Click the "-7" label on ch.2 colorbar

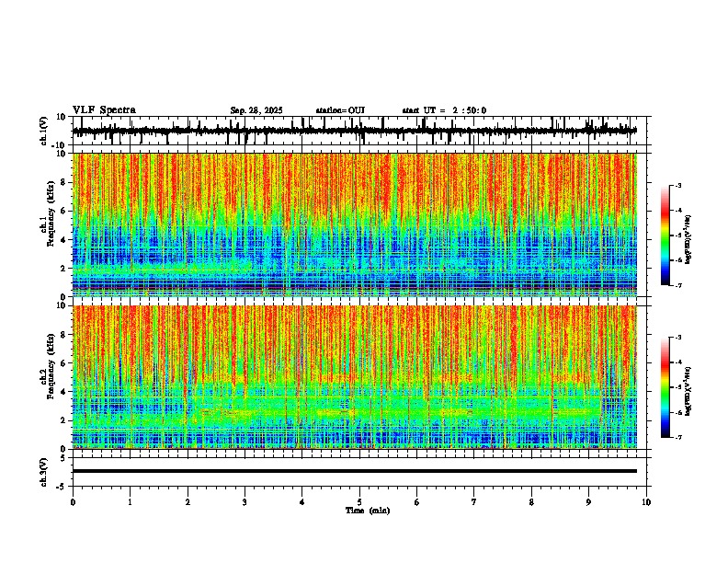click(678, 437)
